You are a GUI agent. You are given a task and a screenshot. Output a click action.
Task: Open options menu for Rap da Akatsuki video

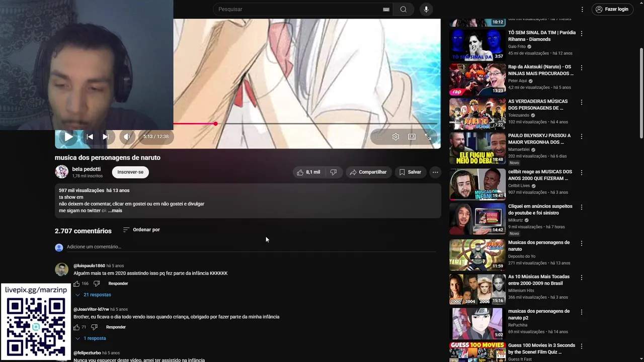pos(582,67)
